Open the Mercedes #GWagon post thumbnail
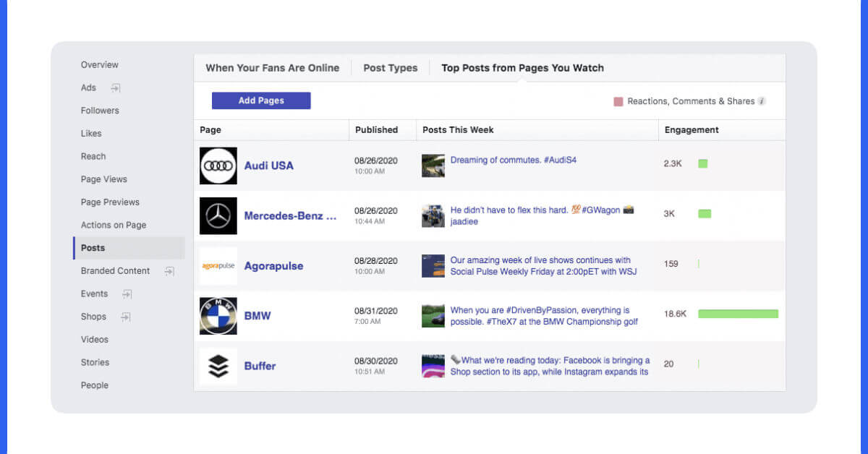The image size is (868, 454). [433, 215]
